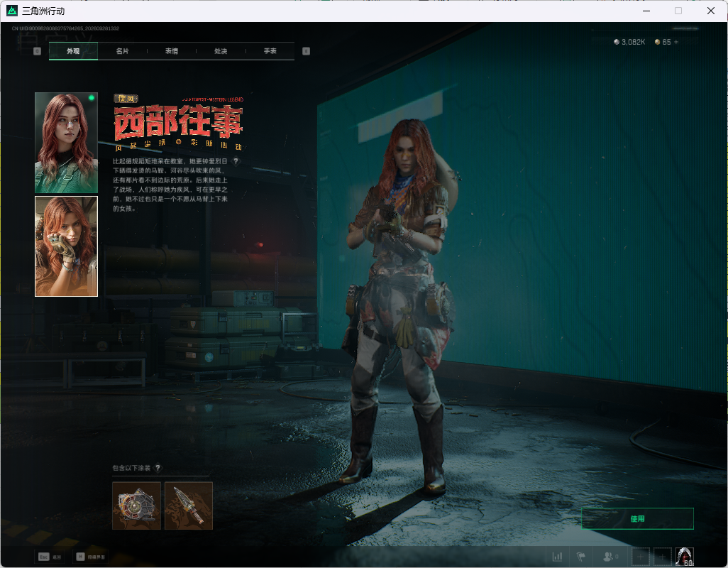Screen dimensions: 728x568
Task: Select the 西部往事 skin portrait thumbnail
Action: [x=67, y=246]
